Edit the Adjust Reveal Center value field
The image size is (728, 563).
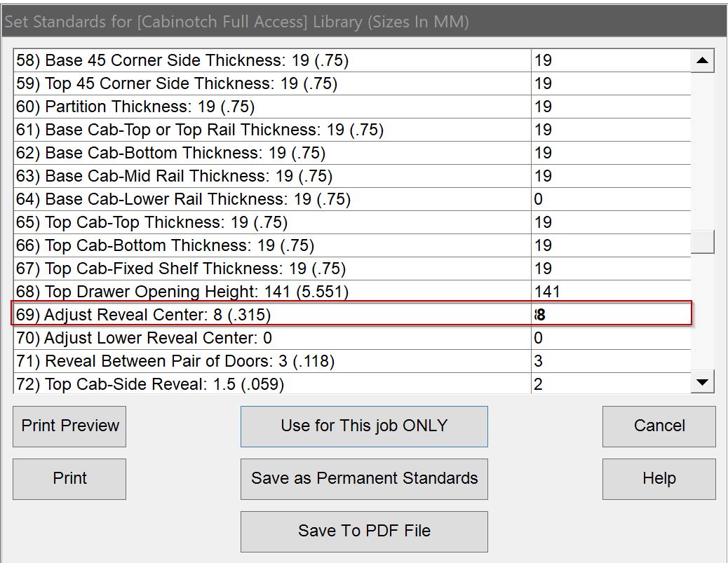click(610, 315)
